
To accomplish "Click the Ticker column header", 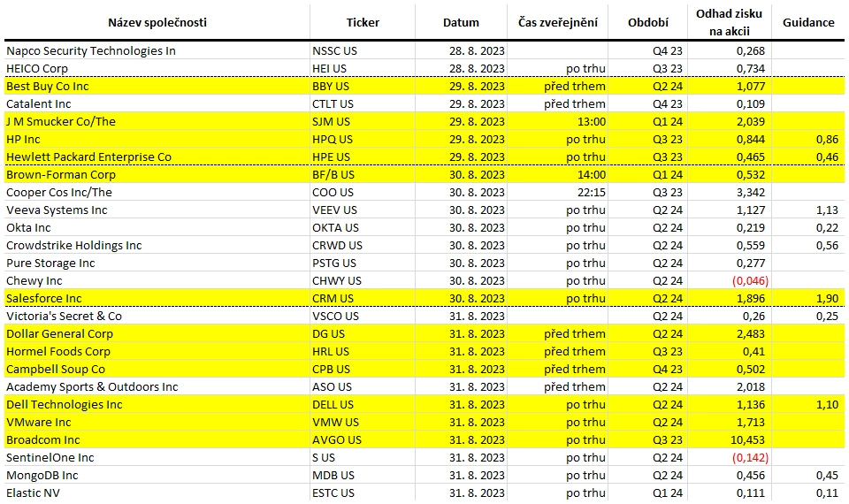I will (363, 22).
